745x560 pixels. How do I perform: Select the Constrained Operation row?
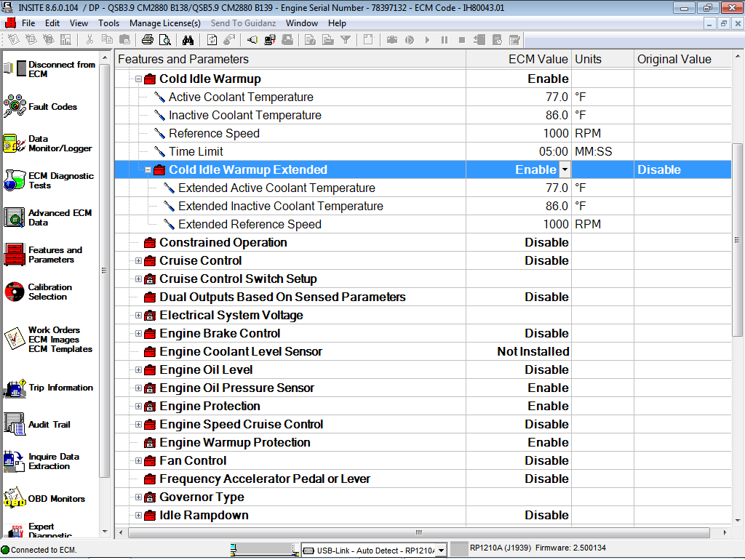click(423, 242)
